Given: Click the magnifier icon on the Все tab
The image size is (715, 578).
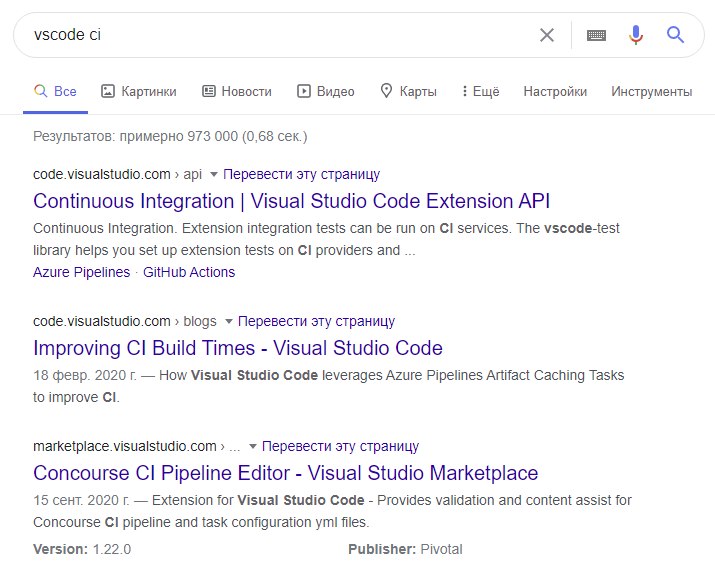Looking at the screenshot, I should (x=41, y=91).
